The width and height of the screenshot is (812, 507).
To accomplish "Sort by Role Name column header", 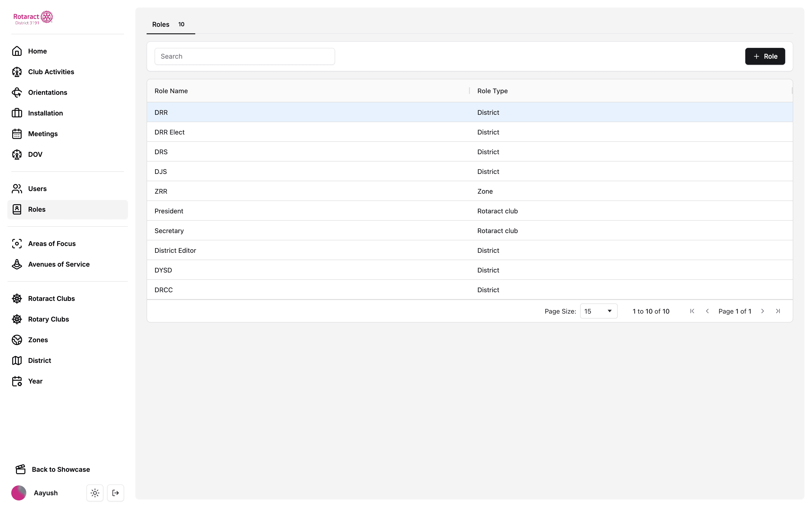I will (x=171, y=91).
